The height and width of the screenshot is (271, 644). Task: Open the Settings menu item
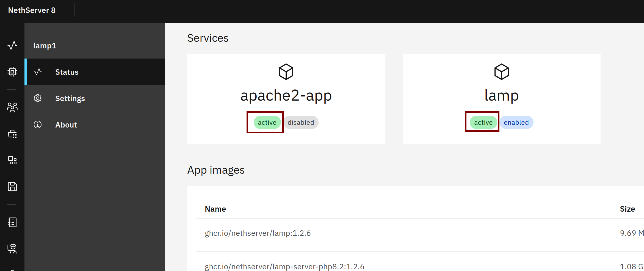click(x=70, y=98)
